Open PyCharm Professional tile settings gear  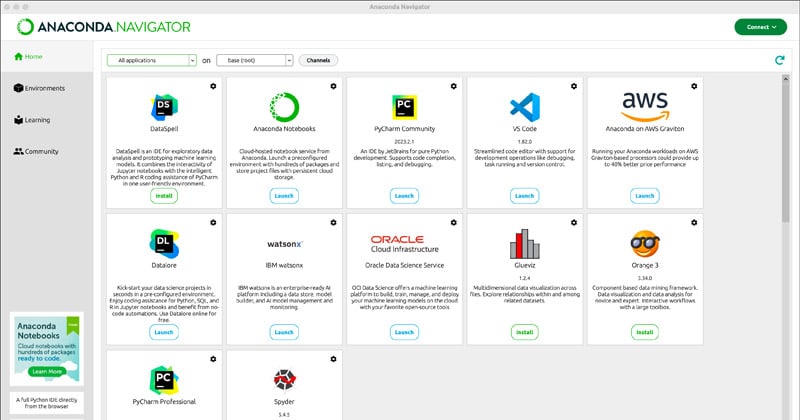click(x=213, y=359)
